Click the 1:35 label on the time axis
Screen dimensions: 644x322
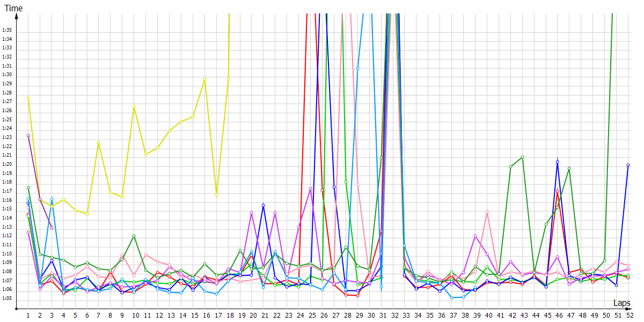point(7,30)
